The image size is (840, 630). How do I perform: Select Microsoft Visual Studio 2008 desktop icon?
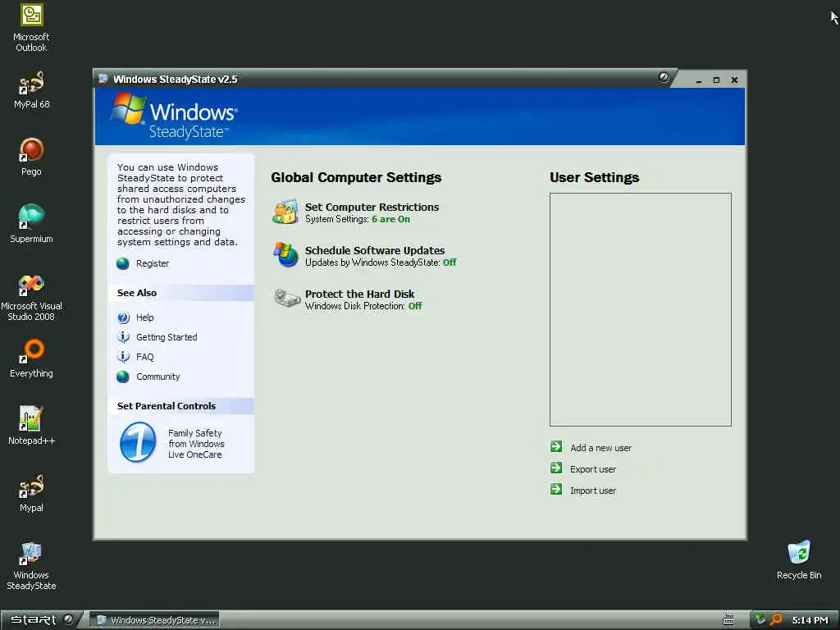click(31, 297)
